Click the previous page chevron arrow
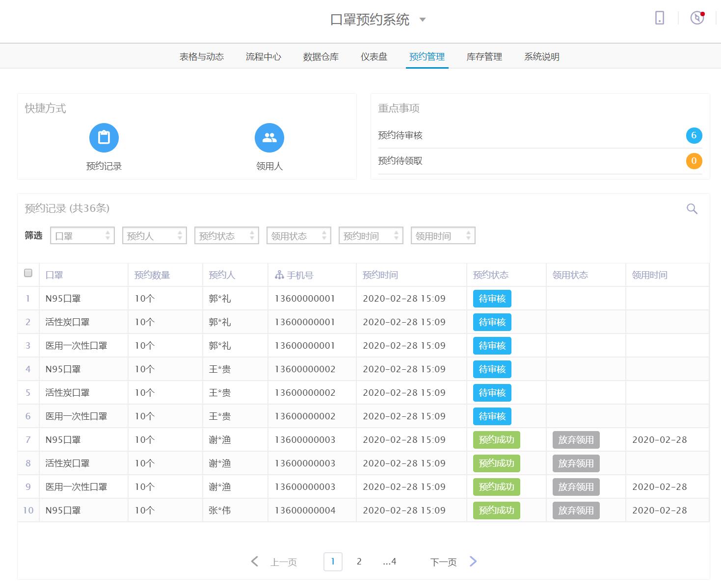This screenshot has height=588, width=721. 254,562
